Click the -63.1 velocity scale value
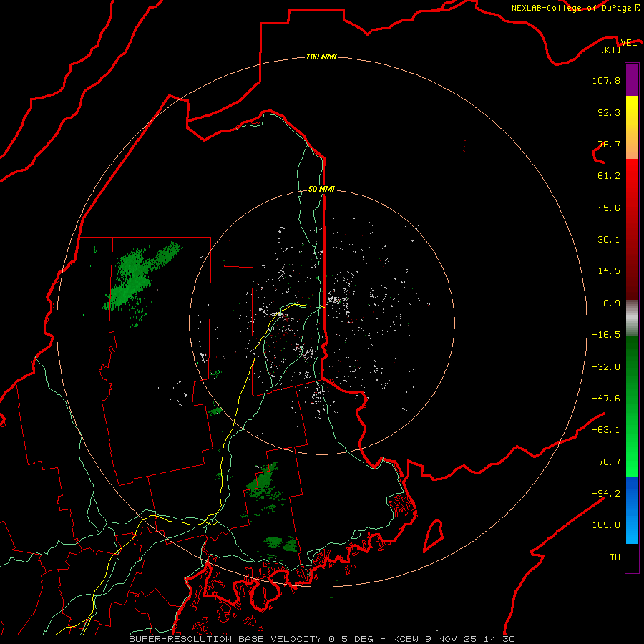Viewport: 644px width, 644px height. [606, 430]
